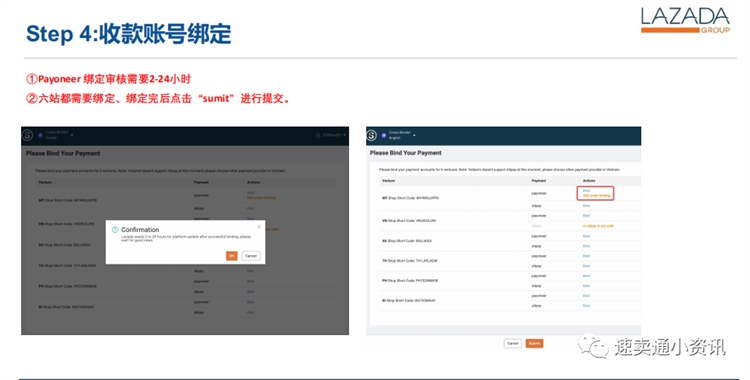Click MY alipay Bind link in right screenshot
Image resolution: width=750 pixels, height=380 pixels.
point(586,206)
